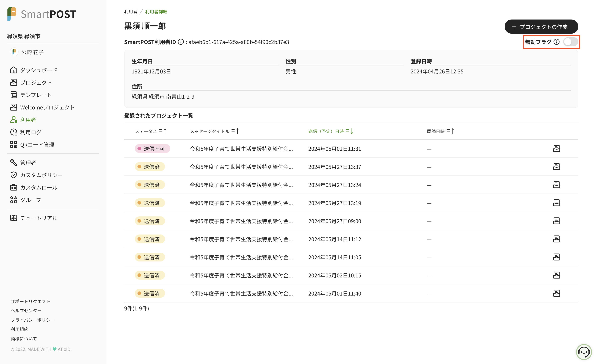Click the date 2024年05月02日11:31
Viewport: 596px width, 364px height.
[x=335, y=149]
